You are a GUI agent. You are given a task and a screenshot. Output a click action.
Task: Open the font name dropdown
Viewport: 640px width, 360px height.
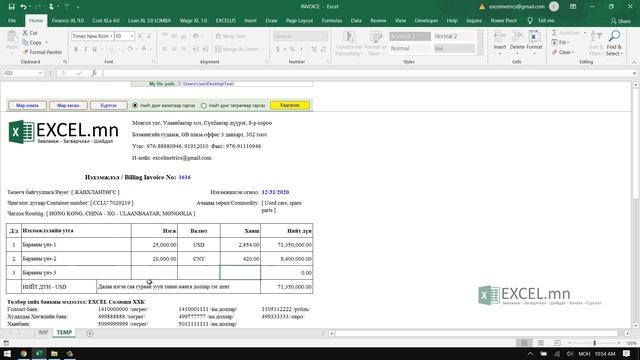pyautogui.click(x=111, y=36)
